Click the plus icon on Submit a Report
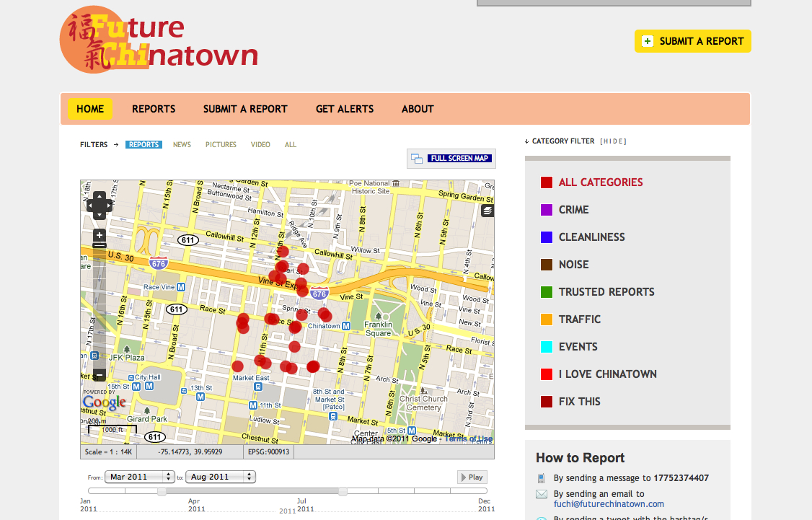This screenshot has height=520, width=812. [x=648, y=41]
